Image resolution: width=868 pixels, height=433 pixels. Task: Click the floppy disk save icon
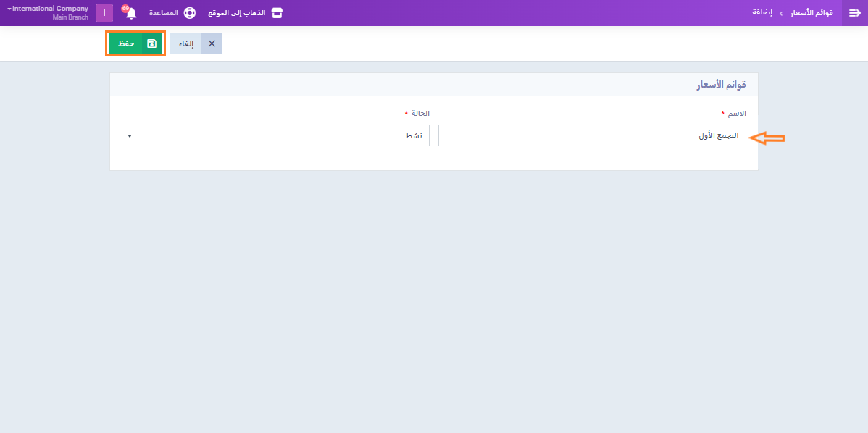[x=151, y=43]
